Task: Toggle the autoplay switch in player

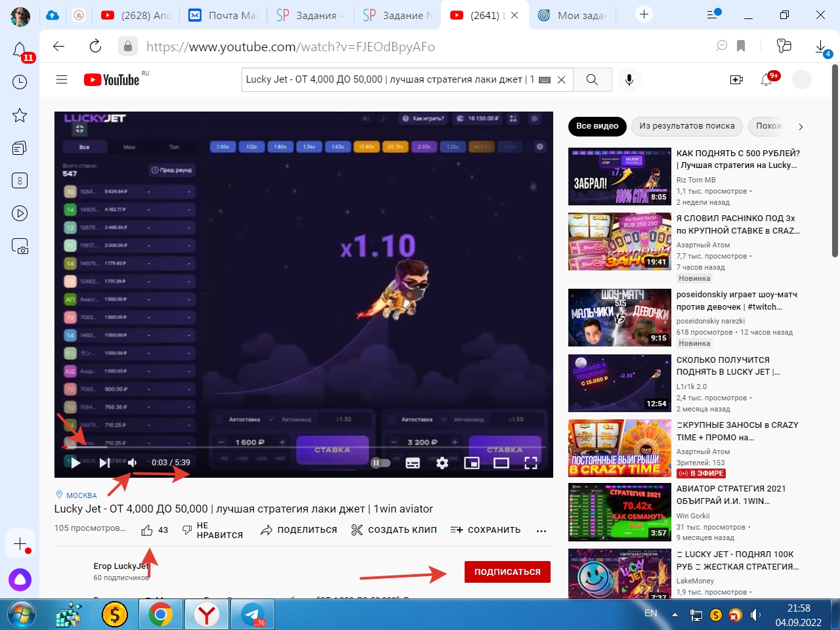Action: [381, 463]
